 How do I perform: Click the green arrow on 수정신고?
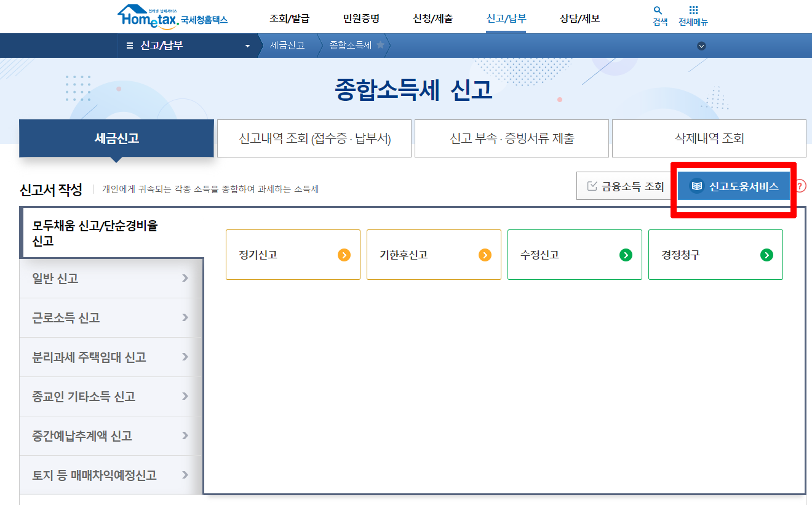click(626, 255)
